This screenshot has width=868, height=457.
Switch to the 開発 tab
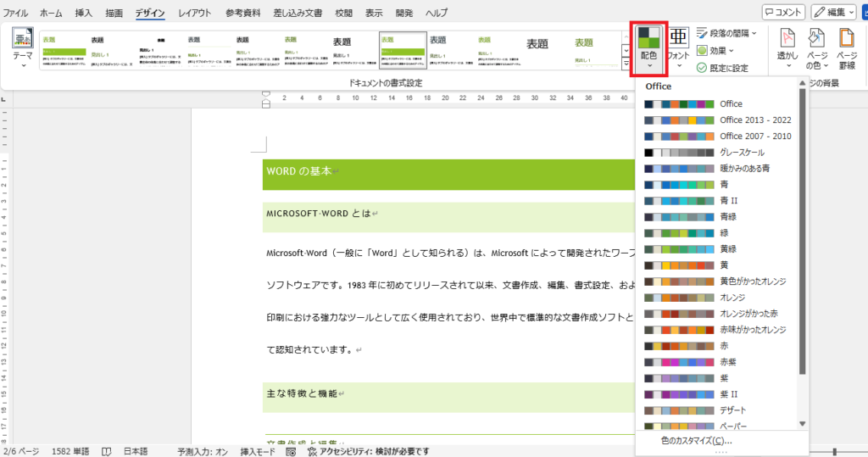click(403, 12)
